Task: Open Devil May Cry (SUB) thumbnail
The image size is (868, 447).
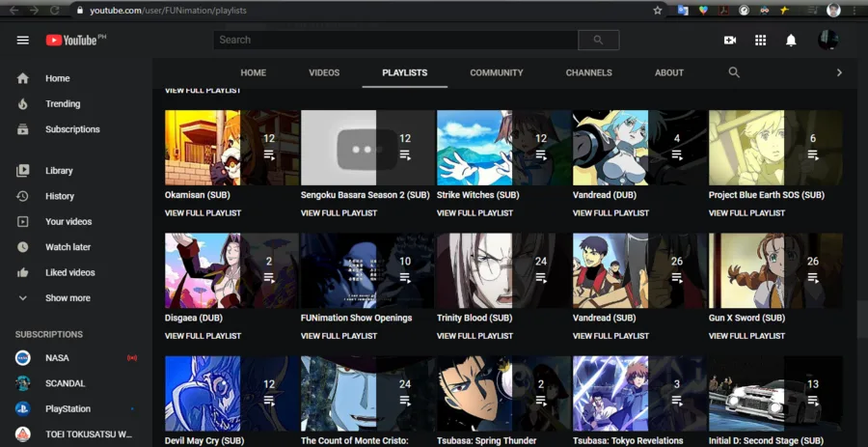Action: [x=231, y=393]
